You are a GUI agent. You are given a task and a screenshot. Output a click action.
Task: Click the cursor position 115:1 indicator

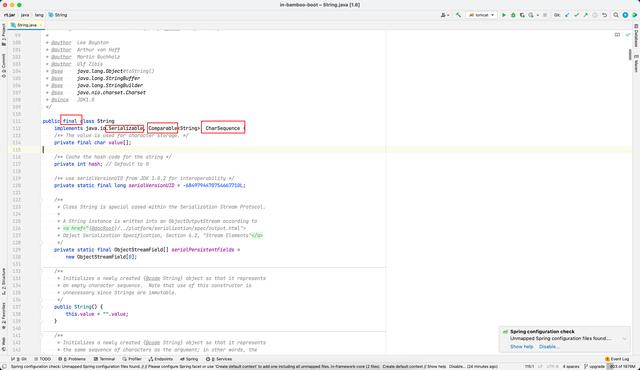[x=529, y=366]
